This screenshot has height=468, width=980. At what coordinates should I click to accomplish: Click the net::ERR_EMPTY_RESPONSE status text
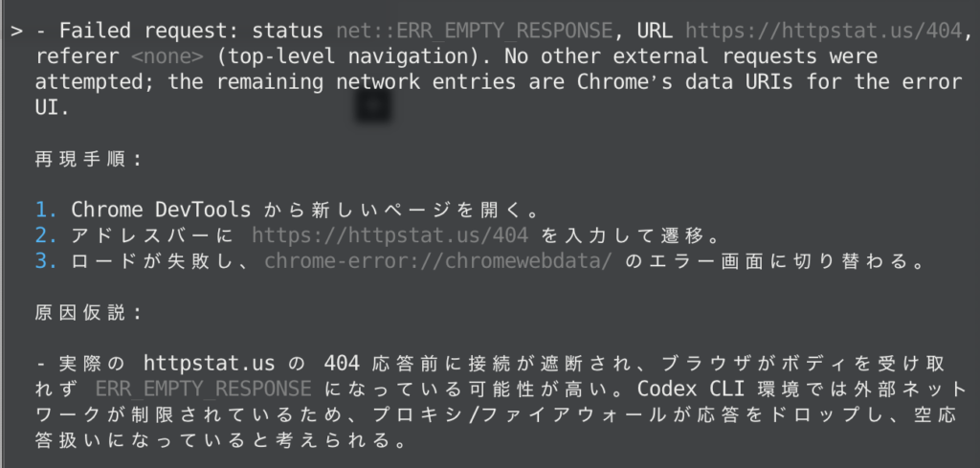pyautogui.click(x=479, y=31)
